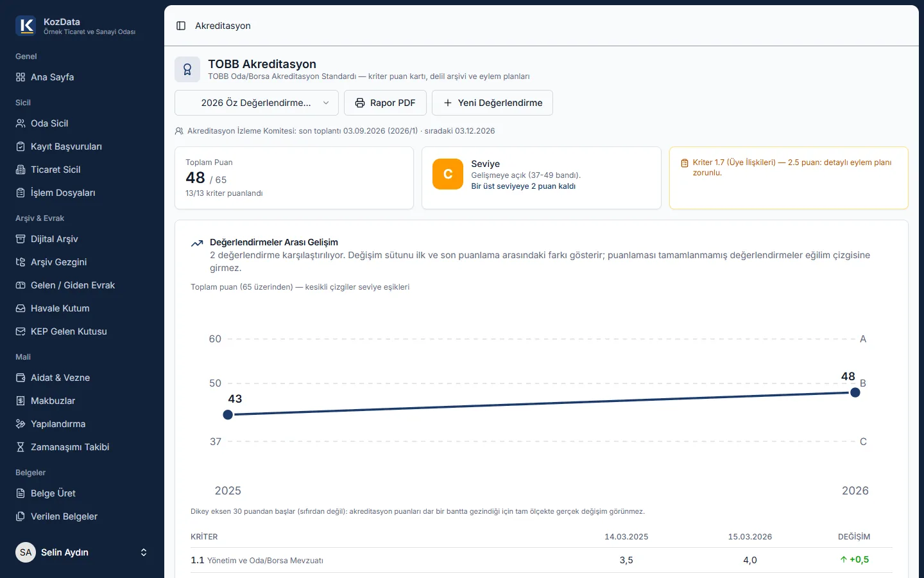
Task: Click the 1.1 Yönetim ve Oda/Borsa Mevzuatı row
Action: (x=542, y=560)
